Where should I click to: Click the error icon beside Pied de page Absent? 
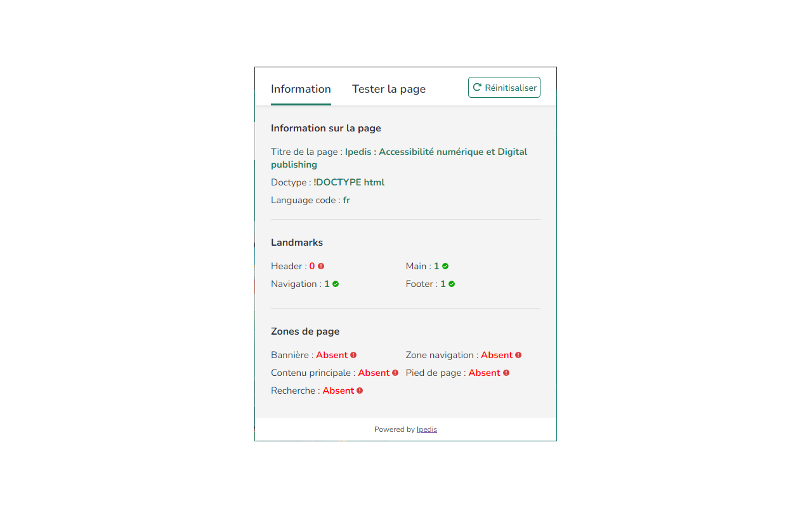(x=506, y=373)
